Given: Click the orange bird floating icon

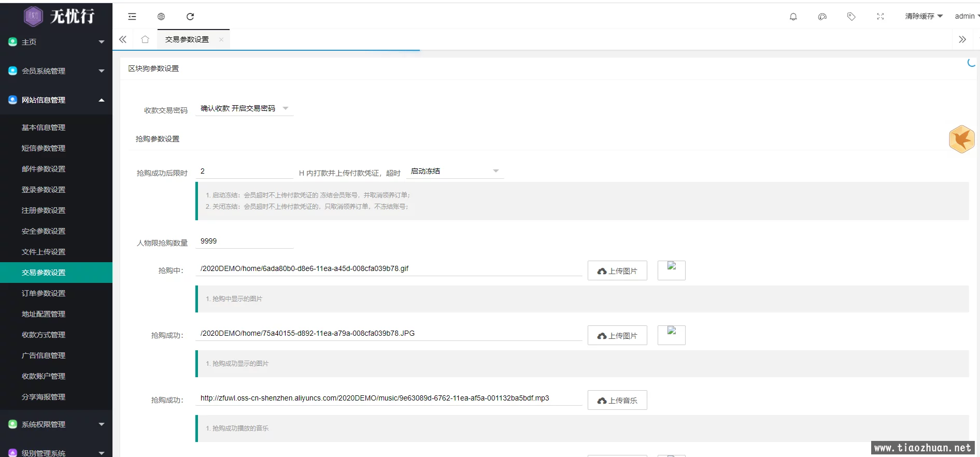Looking at the screenshot, I should point(961,139).
